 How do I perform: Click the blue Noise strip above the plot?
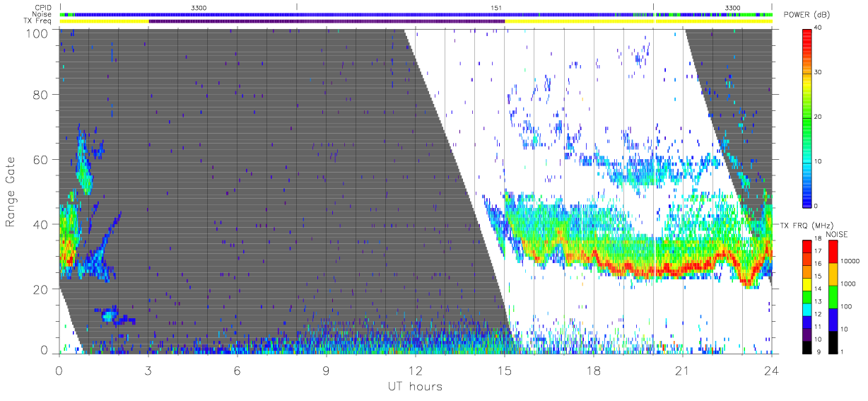416,14
